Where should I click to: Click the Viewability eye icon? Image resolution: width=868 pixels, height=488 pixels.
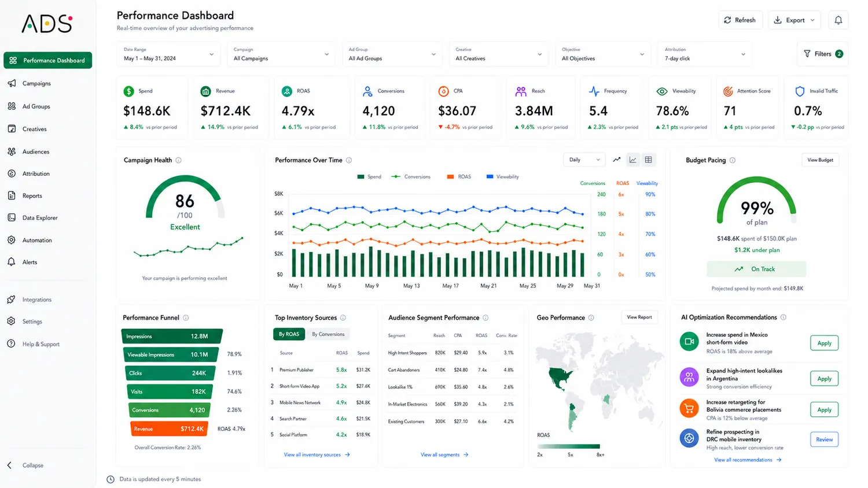[x=662, y=91]
